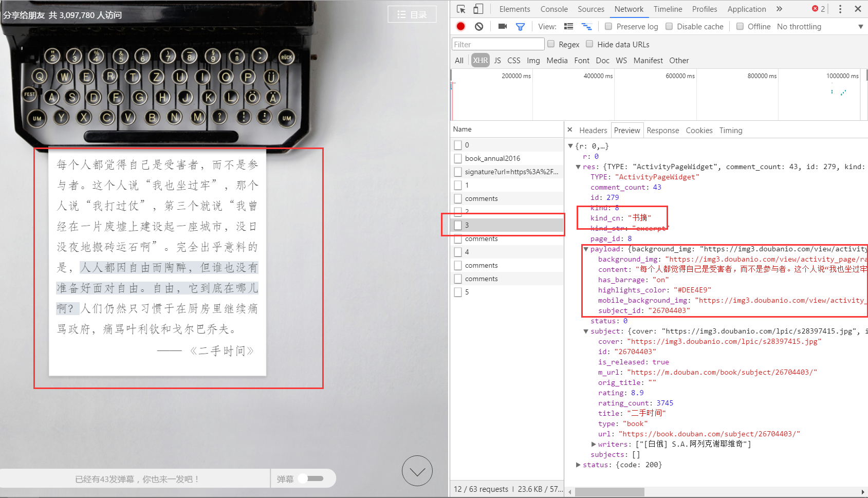868x498 pixels.
Task: Filter requests by Media type
Action: coord(557,61)
